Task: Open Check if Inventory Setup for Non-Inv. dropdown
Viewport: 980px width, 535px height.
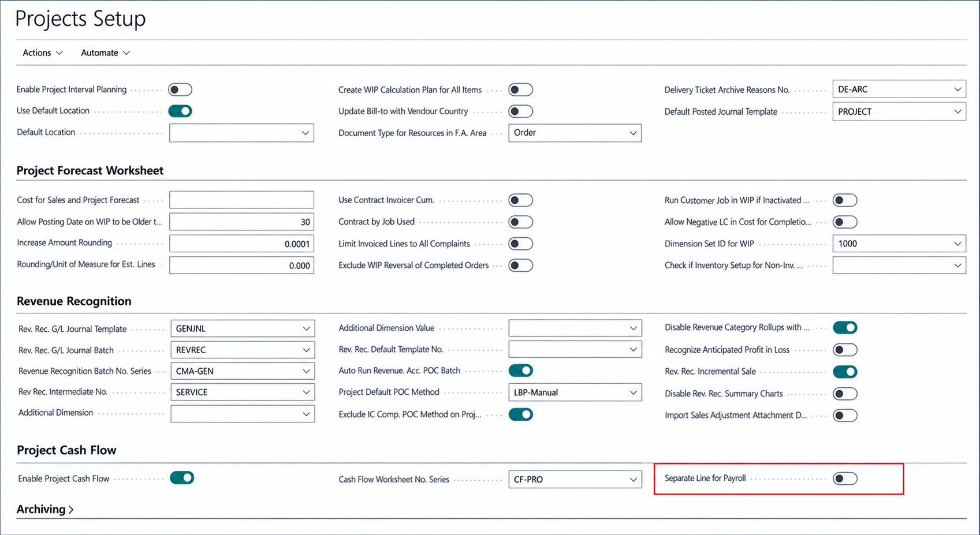Action: tap(899, 265)
